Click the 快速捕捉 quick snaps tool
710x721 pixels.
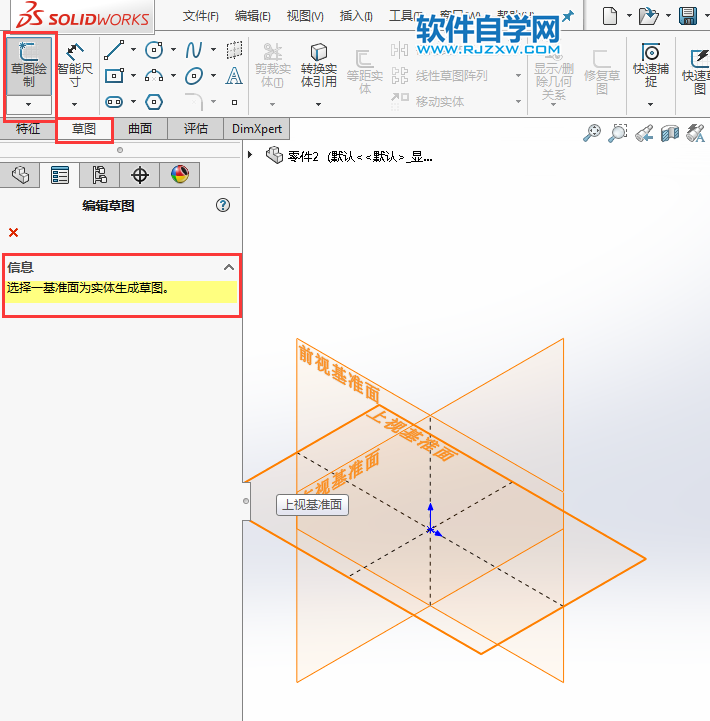pos(650,65)
